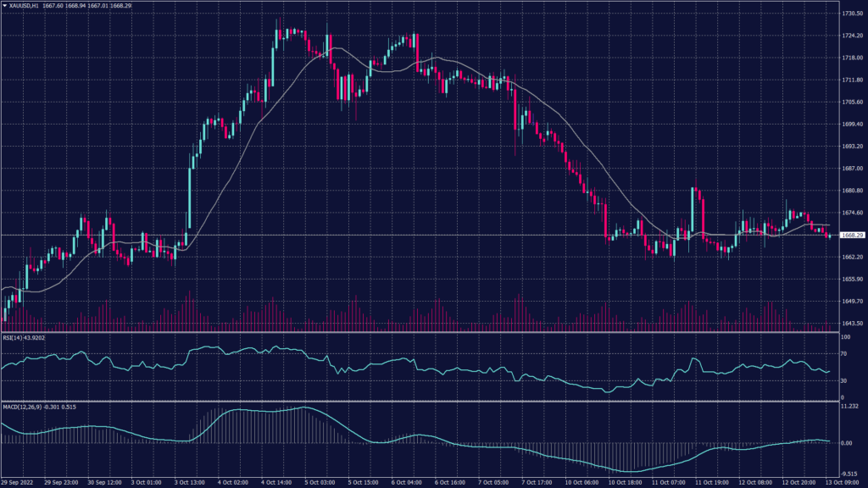Click the 4 Oct 14:00 time marker
The width and height of the screenshot is (868, 488).
pyautogui.click(x=277, y=481)
